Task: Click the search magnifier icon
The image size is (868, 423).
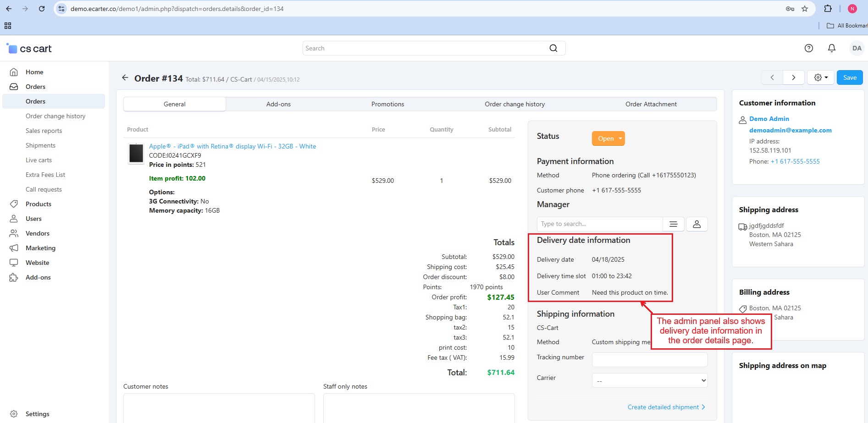Action: click(x=553, y=48)
